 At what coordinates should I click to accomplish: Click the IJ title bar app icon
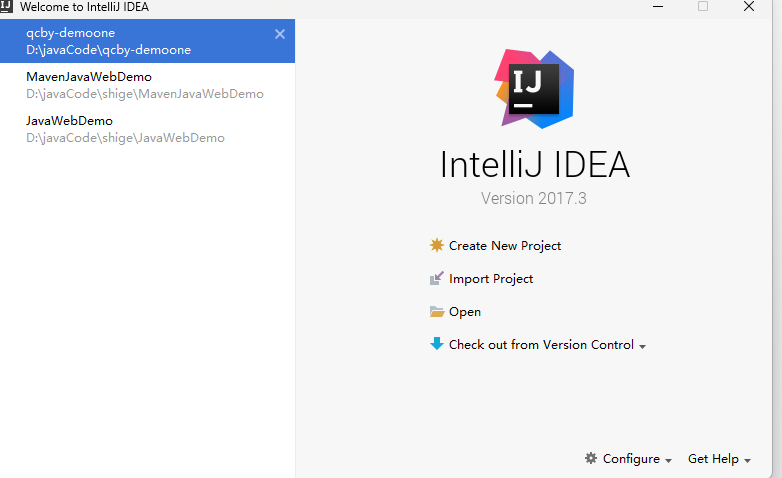click(6, 6)
